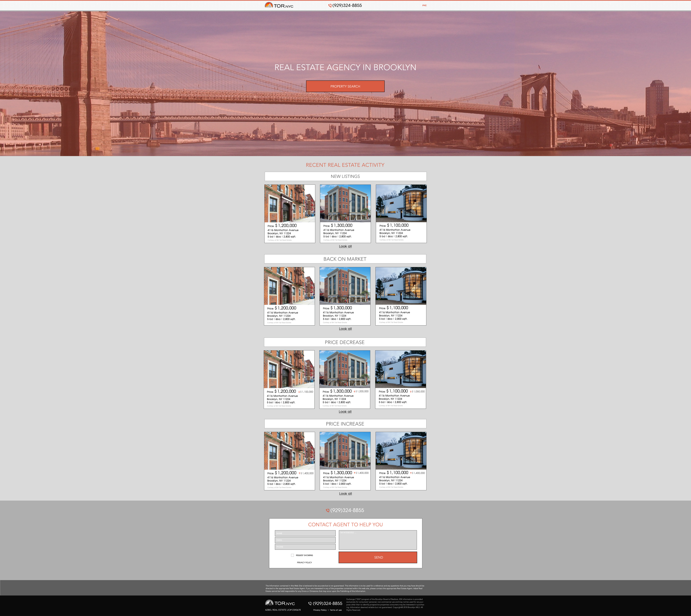Open the Price Decrease listing photo reduced to $1,050,000

click(x=401, y=369)
